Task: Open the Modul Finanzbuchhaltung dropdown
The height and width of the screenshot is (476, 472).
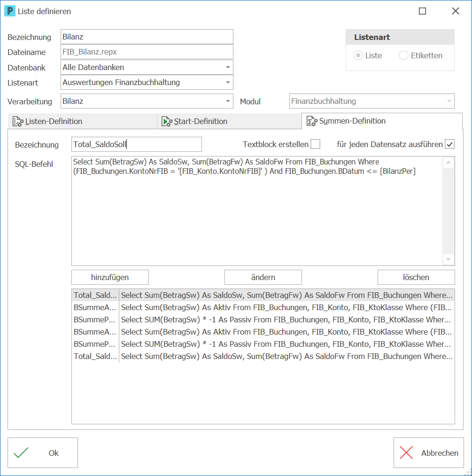Action: [x=449, y=101]
